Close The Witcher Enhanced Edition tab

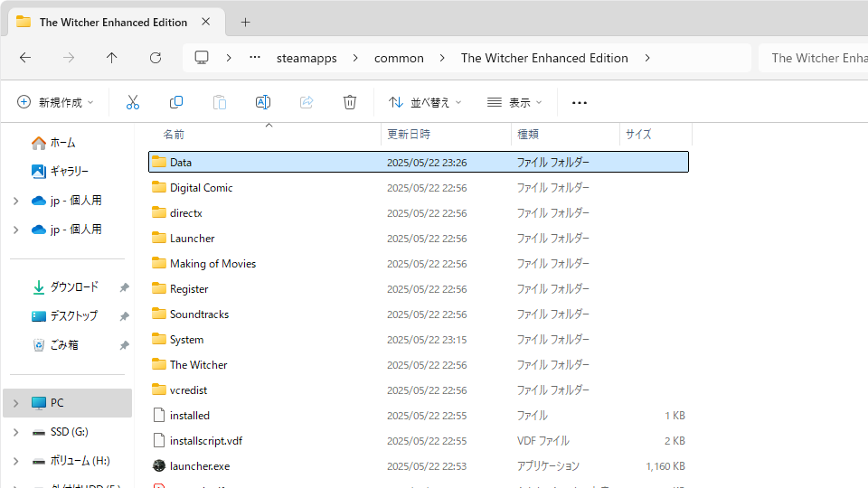(206, 22)
